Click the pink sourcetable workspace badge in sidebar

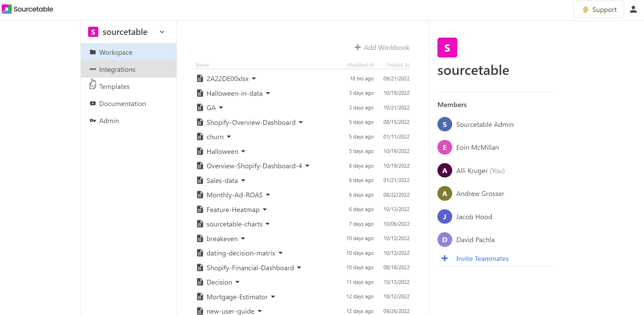coord(93,32)
